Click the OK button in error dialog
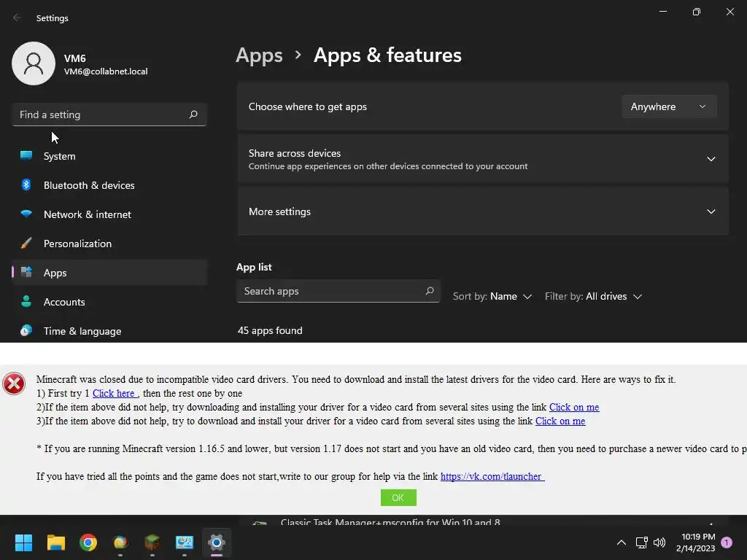The image size is (747, 560). [398, 497]
